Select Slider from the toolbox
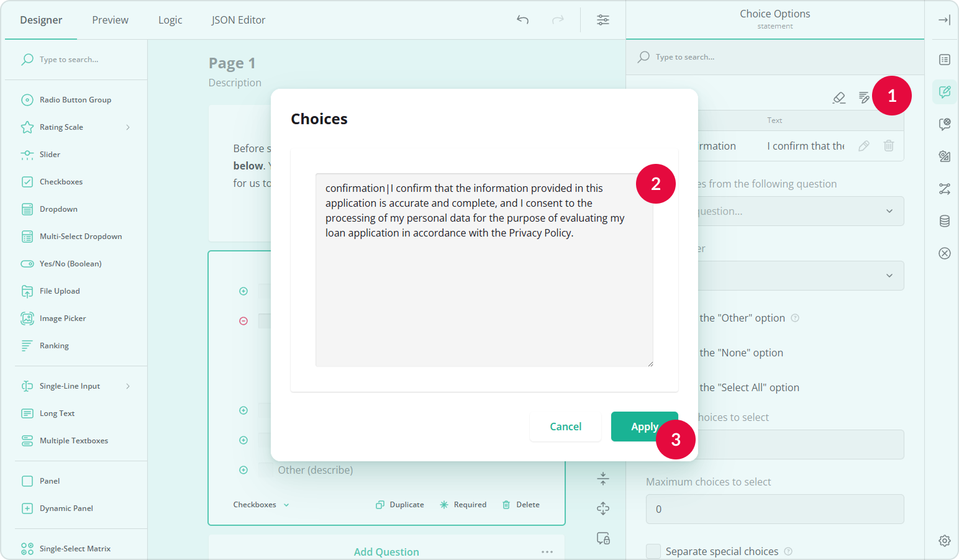This screenshot has width=959, height=560. pyautogui.click(x=50, y=155)
